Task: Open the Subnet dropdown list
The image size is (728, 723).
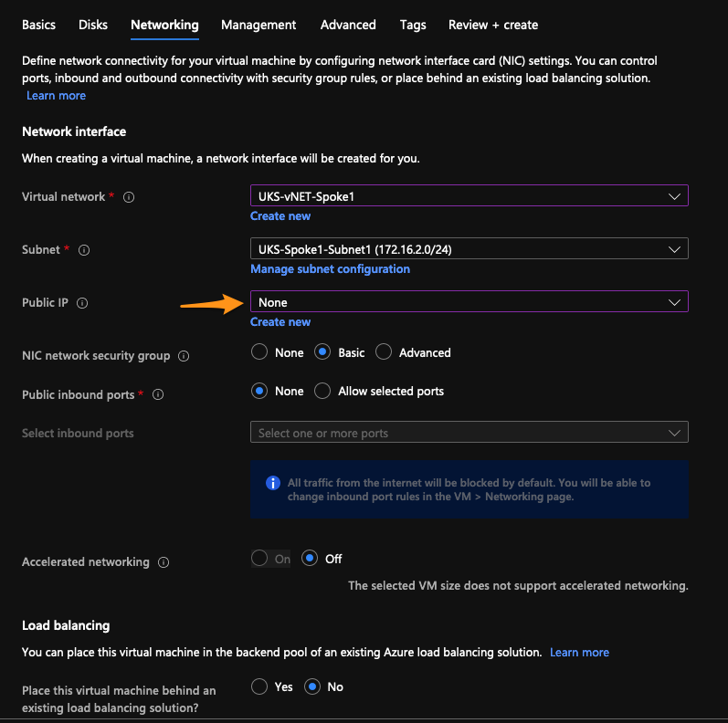Action: pos(469,248)
